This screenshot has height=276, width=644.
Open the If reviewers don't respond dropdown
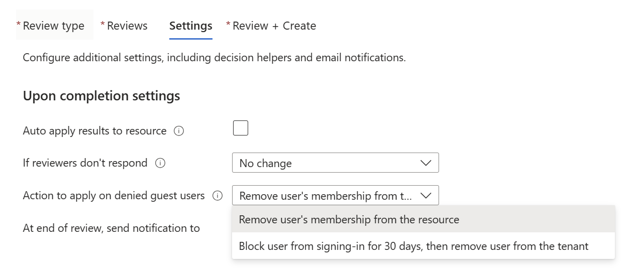tap(336, 163)
